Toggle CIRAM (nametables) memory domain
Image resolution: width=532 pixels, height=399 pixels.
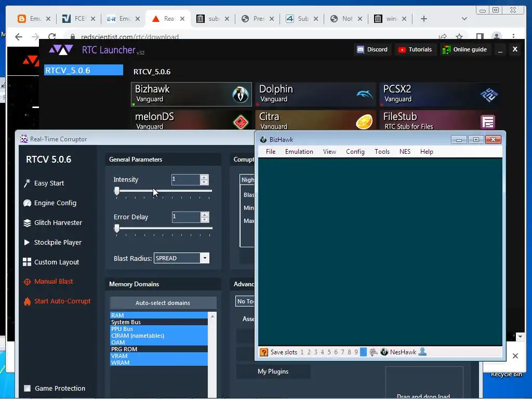159,336
